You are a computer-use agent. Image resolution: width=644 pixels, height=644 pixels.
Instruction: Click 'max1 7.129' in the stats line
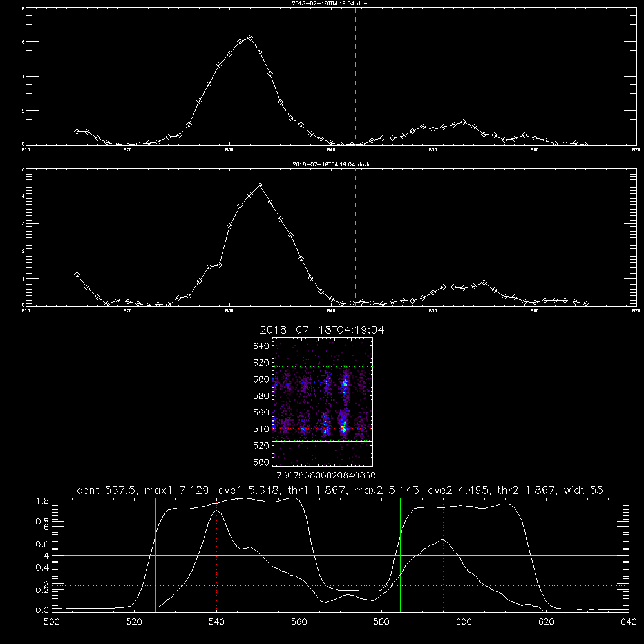[178, 490]
